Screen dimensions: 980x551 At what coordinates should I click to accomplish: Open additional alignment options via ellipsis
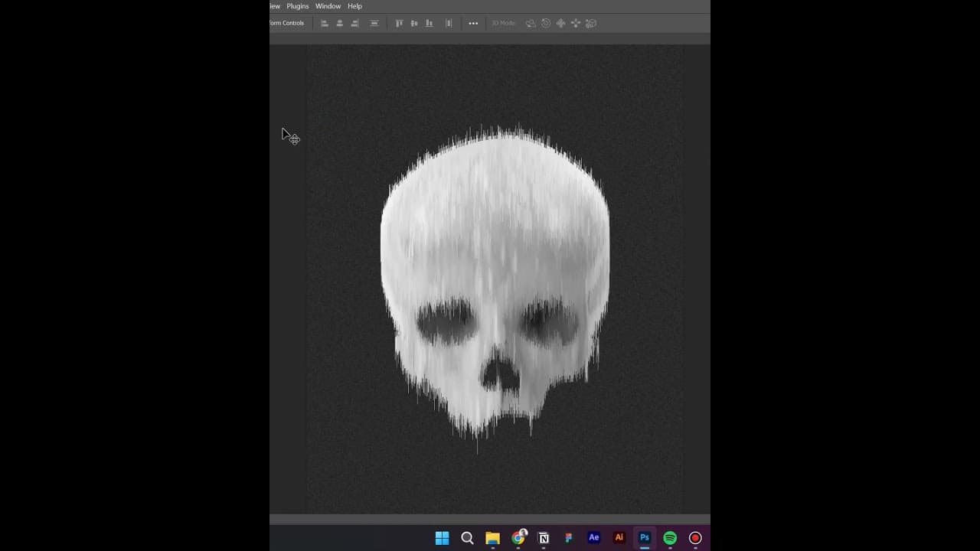coord(472,23)
